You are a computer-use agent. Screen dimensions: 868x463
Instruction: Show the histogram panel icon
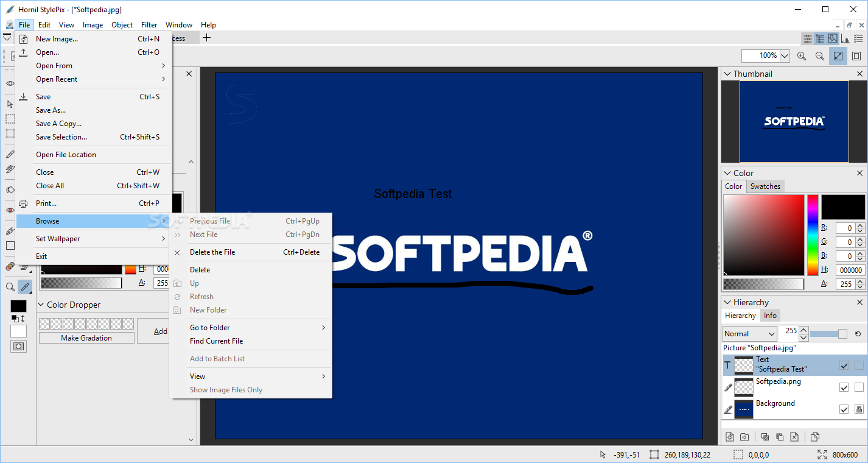tap(844, 38)
